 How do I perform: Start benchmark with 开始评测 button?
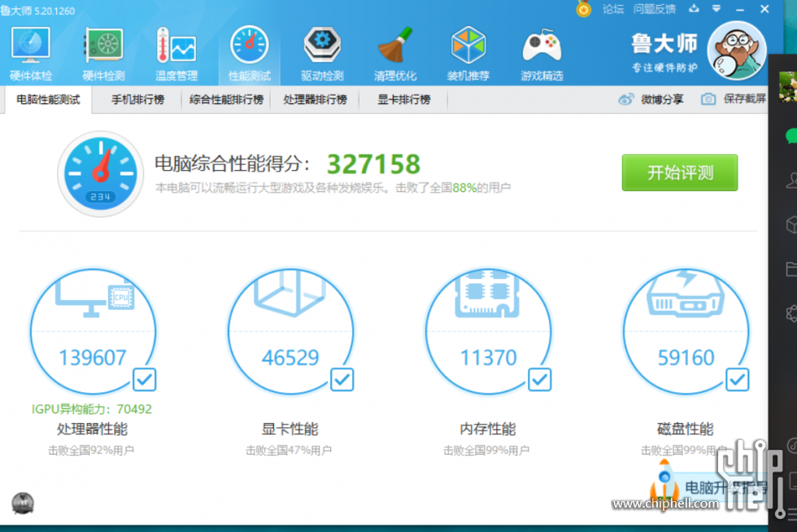point(680,173)
